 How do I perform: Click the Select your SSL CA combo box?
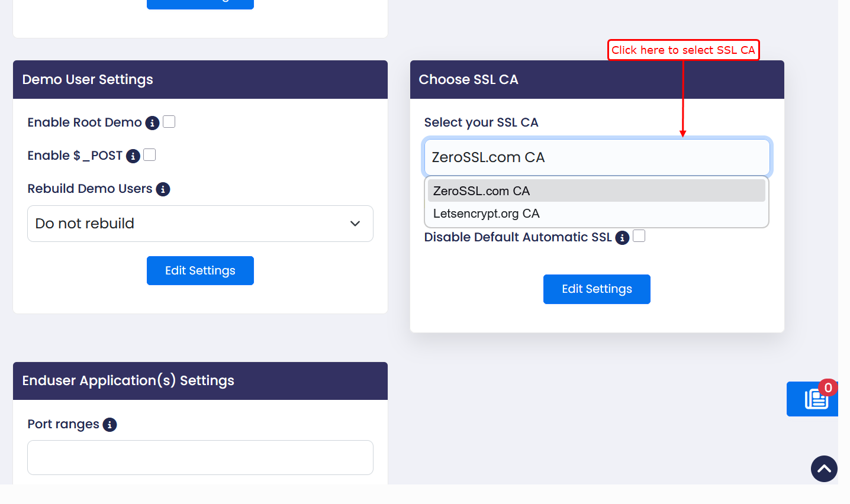click(x=597, y=157)
